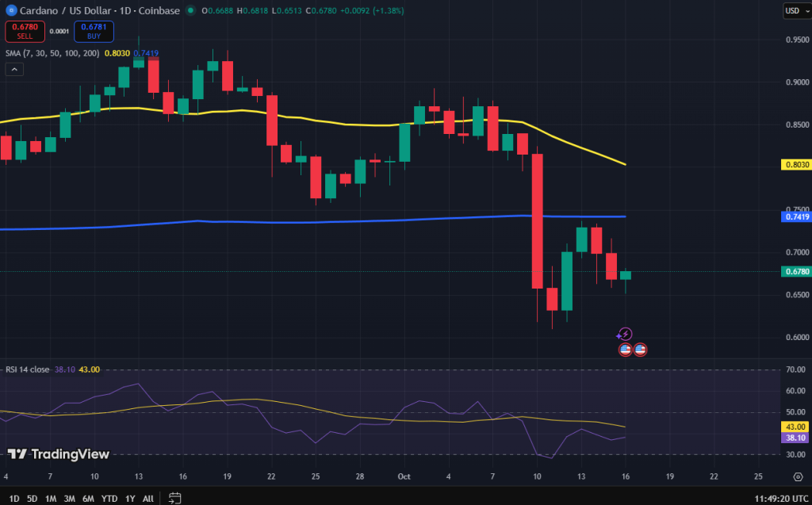Click the purple lightning event marker
812x505 pixels.
tap(625, 334)
